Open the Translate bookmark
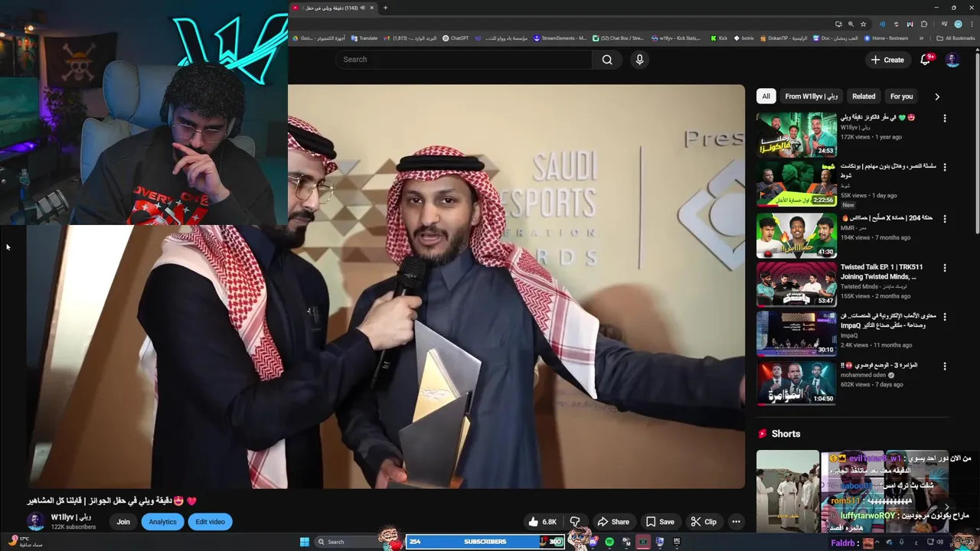 point(364,37)
